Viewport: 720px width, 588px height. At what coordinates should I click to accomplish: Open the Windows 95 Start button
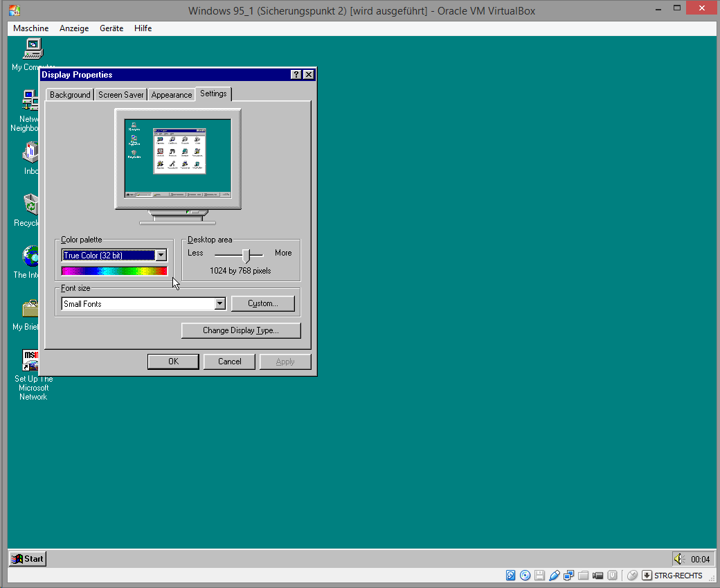pos(28,559)
